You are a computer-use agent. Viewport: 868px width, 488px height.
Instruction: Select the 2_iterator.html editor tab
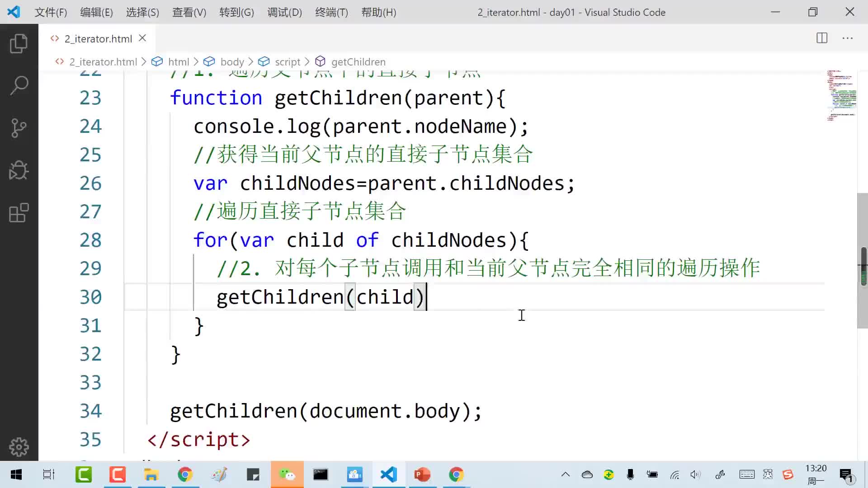coord(98,38)
